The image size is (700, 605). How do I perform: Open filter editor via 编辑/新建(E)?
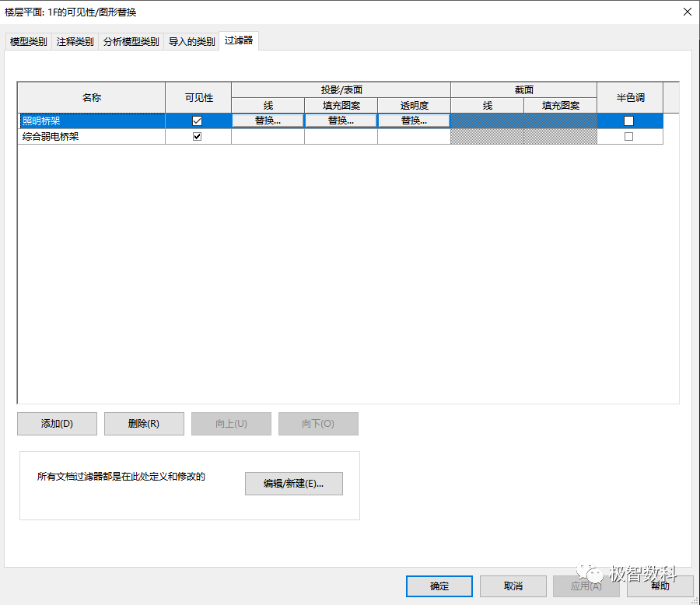[x=293, y=483]
